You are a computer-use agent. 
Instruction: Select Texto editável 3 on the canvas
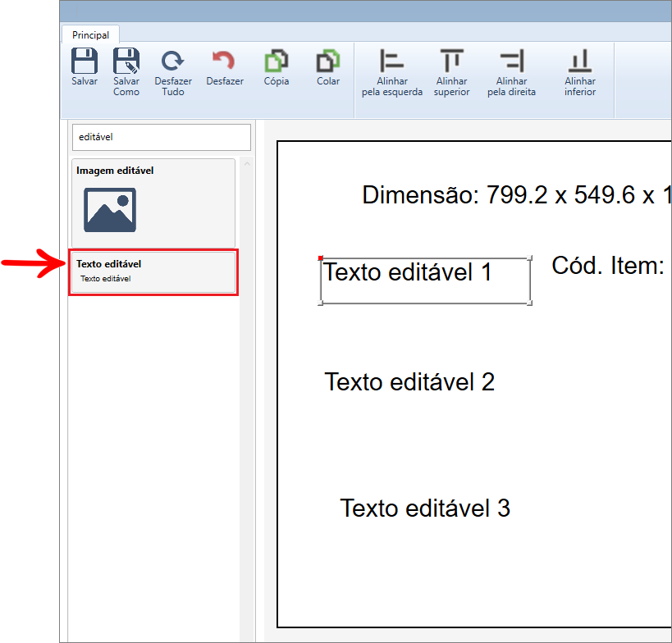(425, 508)
